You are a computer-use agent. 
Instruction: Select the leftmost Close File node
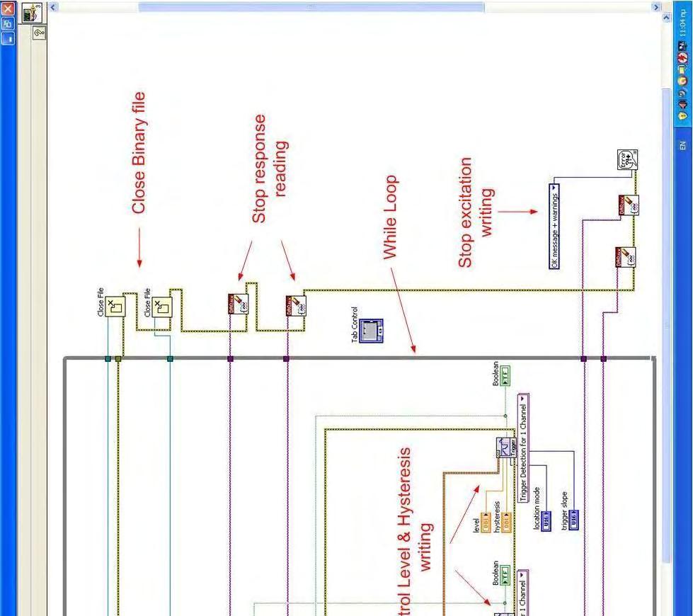coord(115,307)
